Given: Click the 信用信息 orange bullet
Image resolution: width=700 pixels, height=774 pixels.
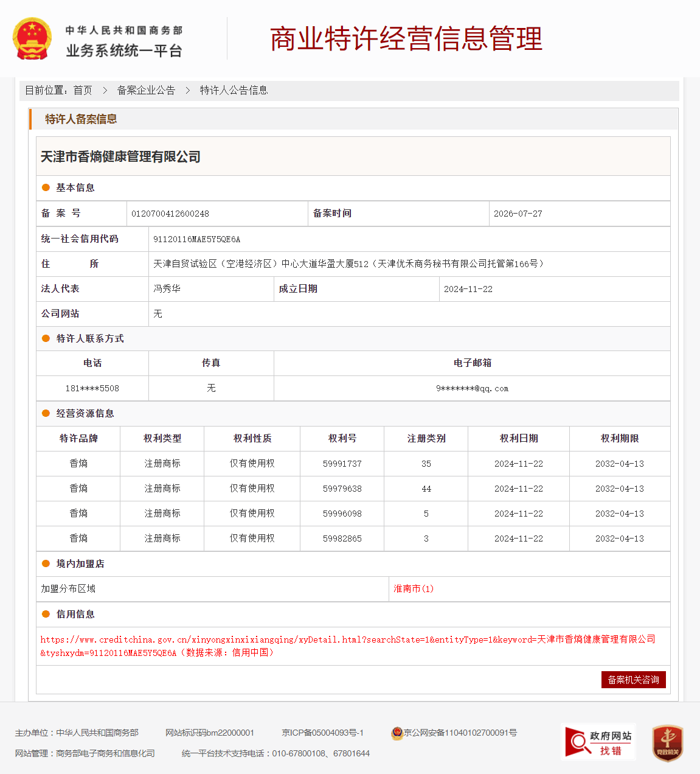Looking at the screenshot, I should tap(46, 614).
